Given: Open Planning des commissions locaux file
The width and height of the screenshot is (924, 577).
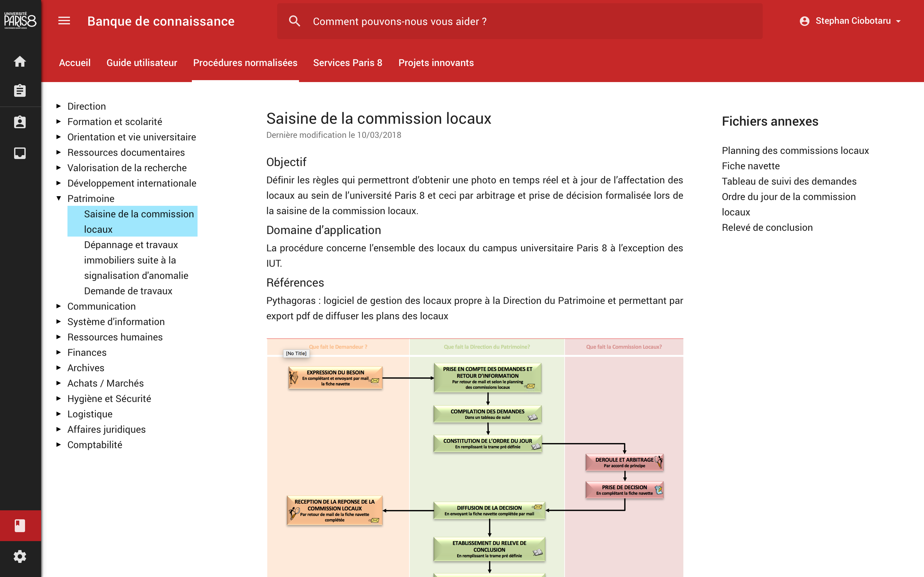Looking at the screenshot, I should pyautogui.click(x=796, y=150).
